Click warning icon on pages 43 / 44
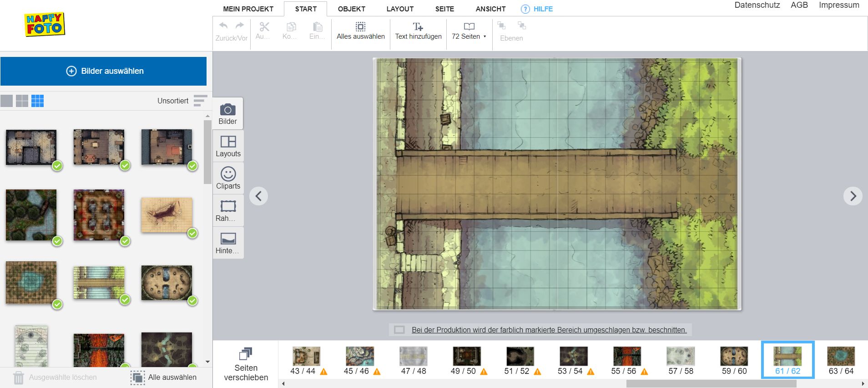The image size is (868, 388). [x=323, y=372]
